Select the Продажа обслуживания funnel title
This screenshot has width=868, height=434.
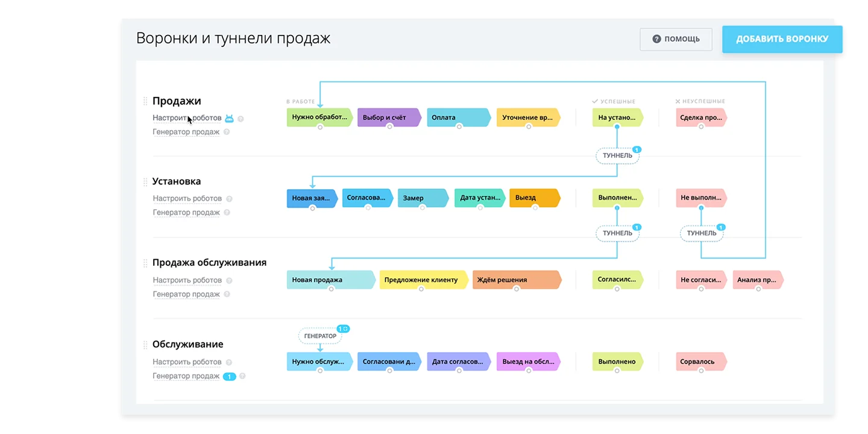[209, 263]
